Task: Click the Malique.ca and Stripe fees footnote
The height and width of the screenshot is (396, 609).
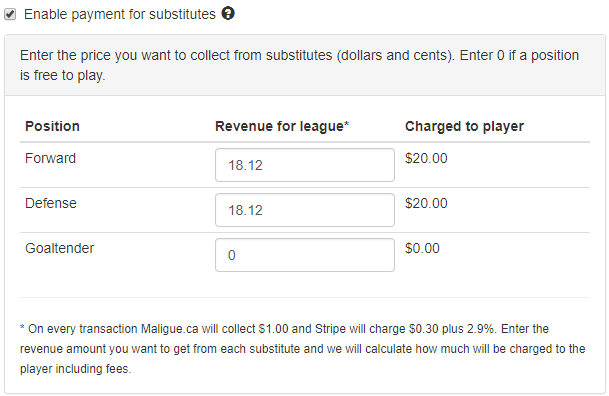Action: 303,349
